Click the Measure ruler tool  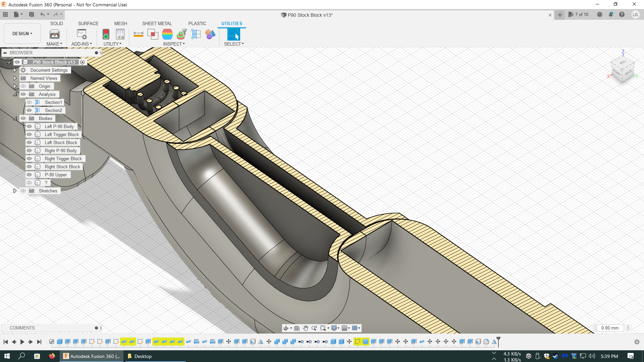[139, 34]
